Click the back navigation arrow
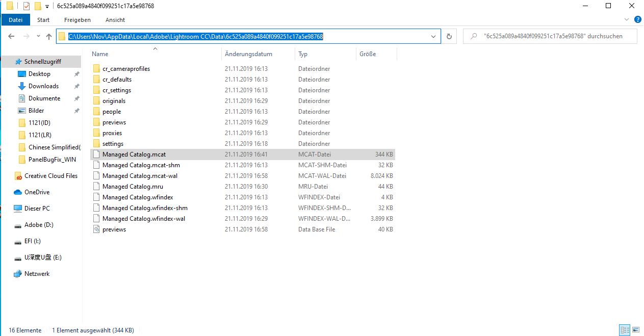 point(11,36)
